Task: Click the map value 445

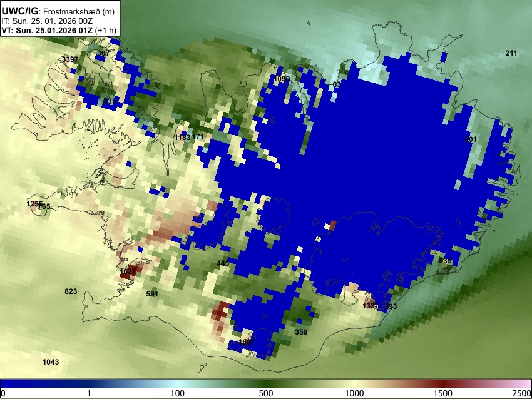Action: (x=223, y=263)
